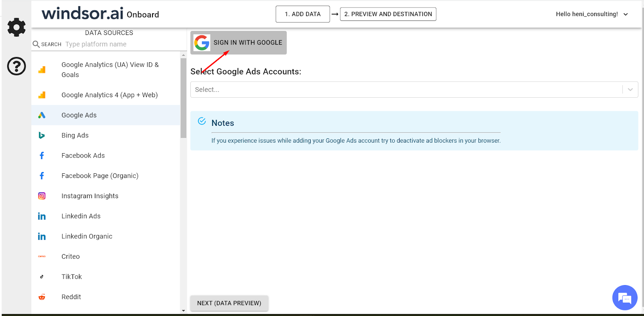Click the Facebook Page Organic icon
This screenshot has height=316, width=644.
point(42,176)
